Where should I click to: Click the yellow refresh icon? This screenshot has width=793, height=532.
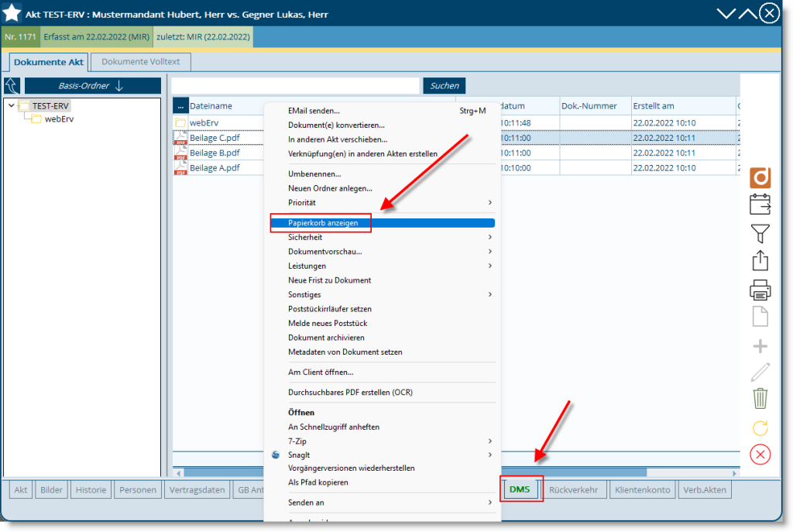pos(760,427)
